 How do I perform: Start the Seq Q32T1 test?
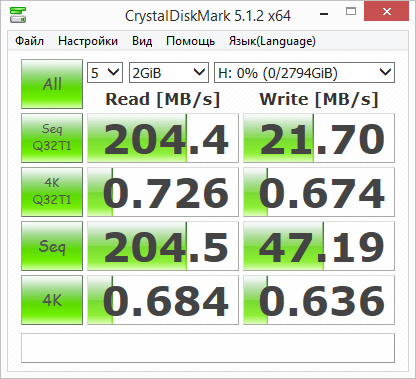tap(52, 138)
